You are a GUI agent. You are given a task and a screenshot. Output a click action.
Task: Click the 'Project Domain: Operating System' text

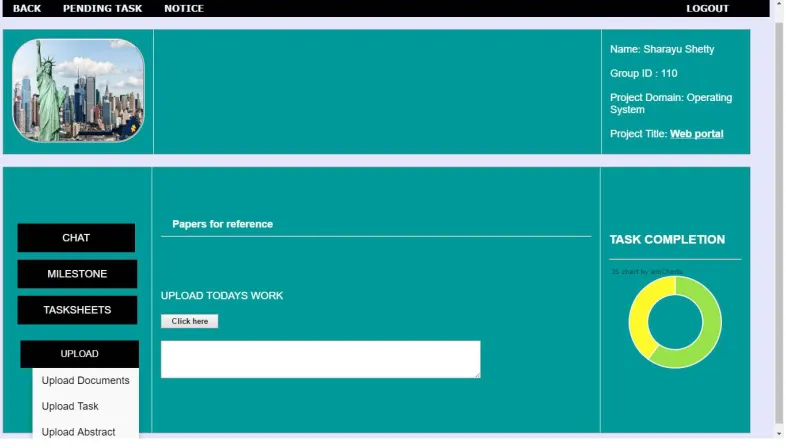tap(671, 103)
